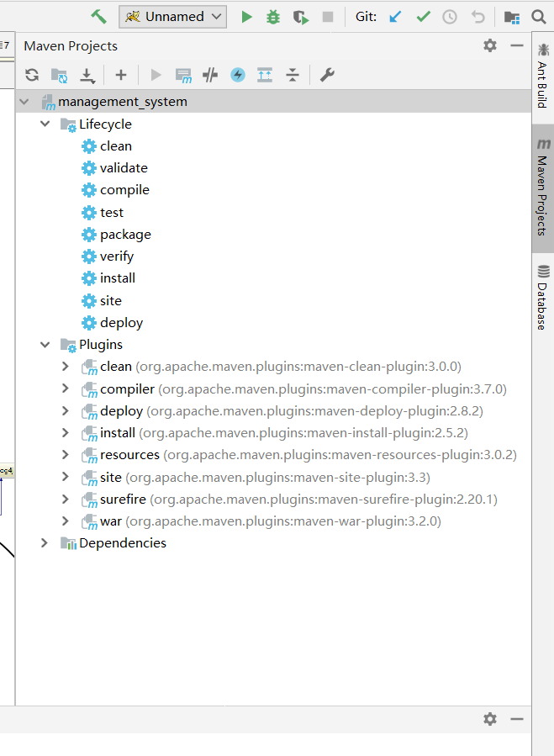
Task: Select the management_system project row
Action: [273, 102]
